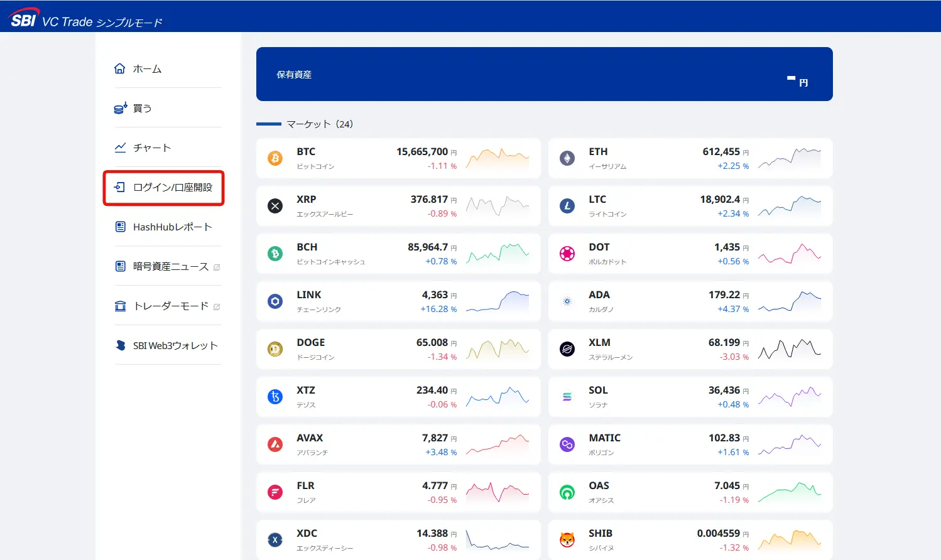Click the Oasys OAS coin icon
The height and width of the screenshot is (560, 941).
[567, 492]
